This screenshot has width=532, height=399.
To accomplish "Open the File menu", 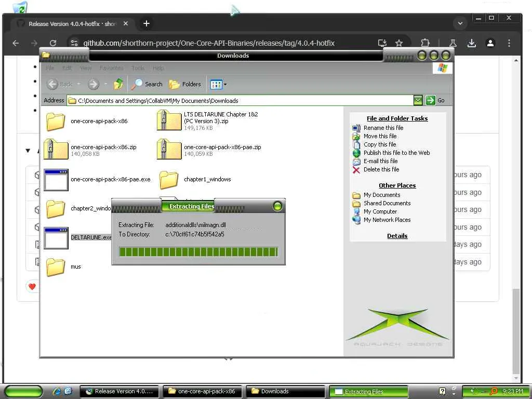I will click(50, 68).
